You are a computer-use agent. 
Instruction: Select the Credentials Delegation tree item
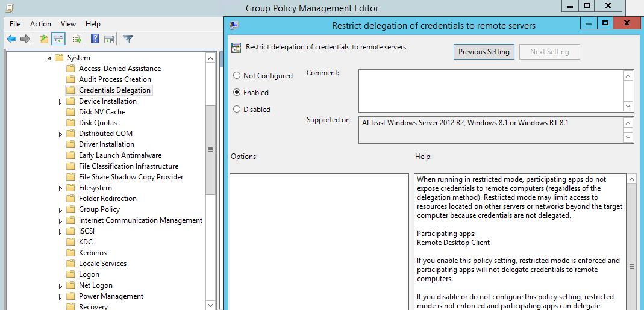click(x=114, y=90)
